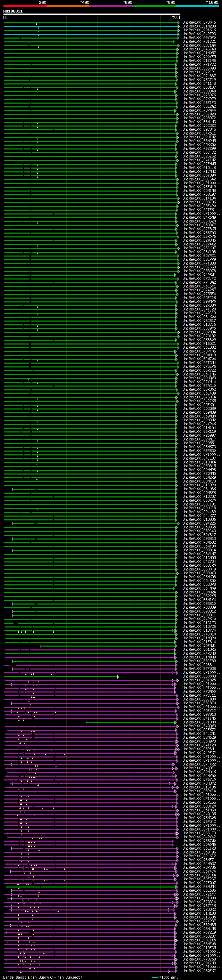Select the UniRef100_A7SJ11 label

click(x=199, y=695)
